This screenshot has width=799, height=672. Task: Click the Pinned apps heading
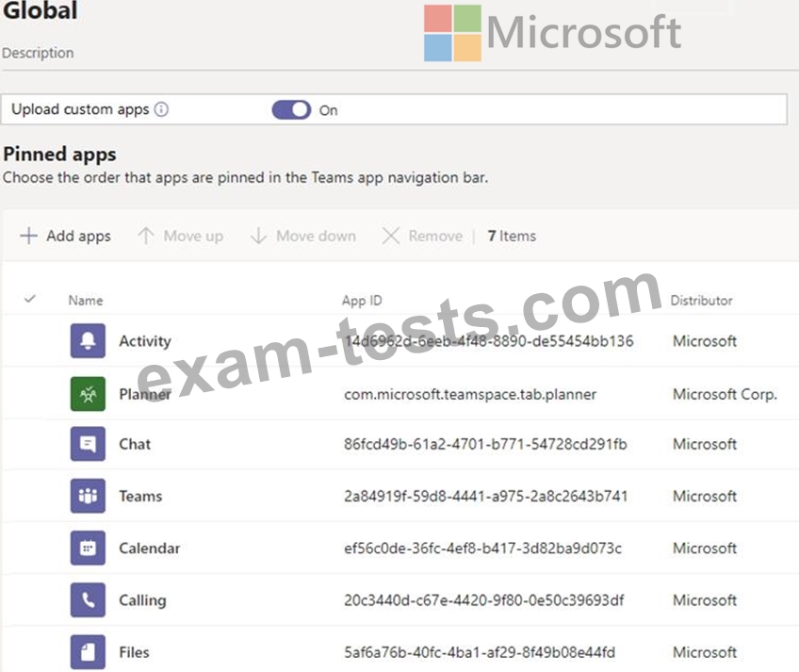[x=59, y=154]
